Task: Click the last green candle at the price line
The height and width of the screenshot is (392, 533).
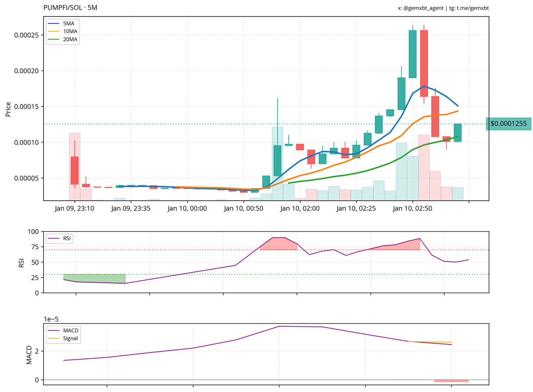Action: (458, 133)
